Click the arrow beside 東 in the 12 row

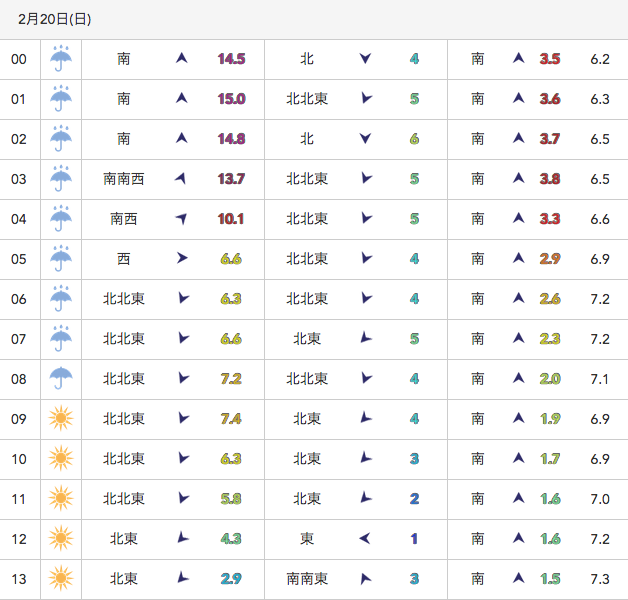365,539
